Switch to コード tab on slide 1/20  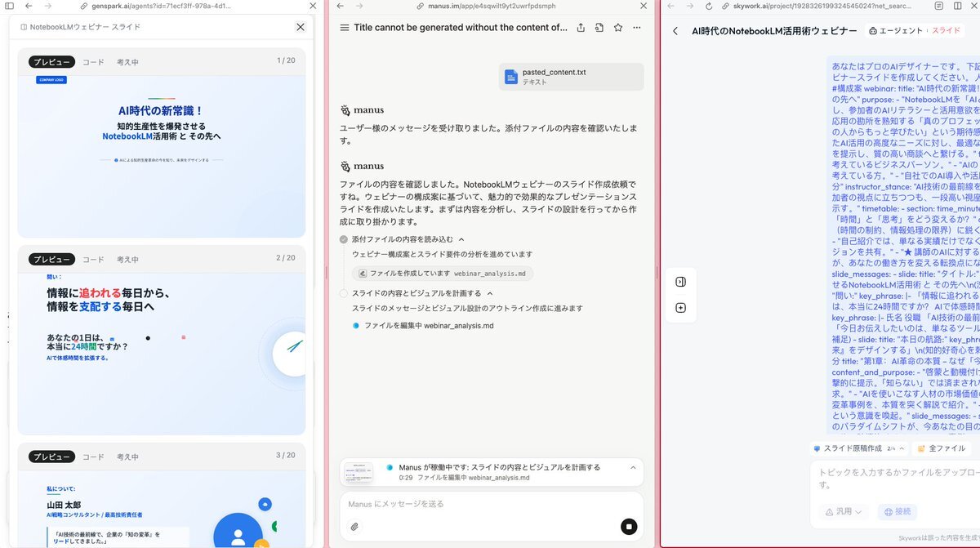[x=93, y=61]
